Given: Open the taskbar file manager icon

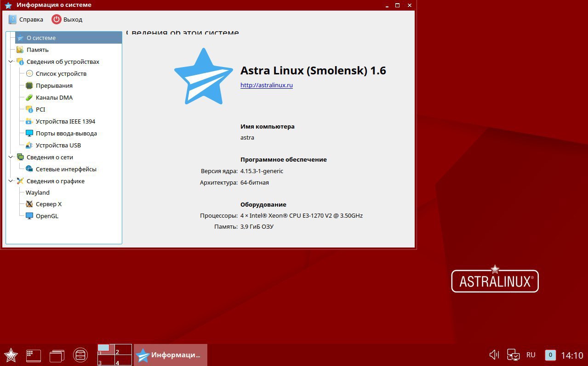Looking at the screenshot, I should 80,355.
